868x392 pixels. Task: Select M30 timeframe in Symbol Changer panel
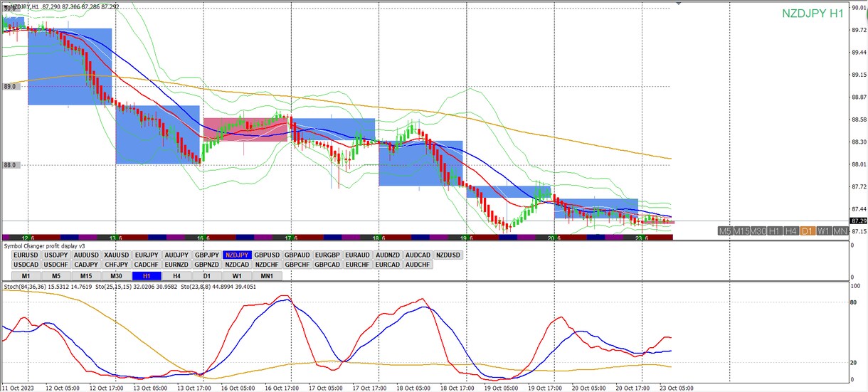pyautogui.click(x=116, y=276)
